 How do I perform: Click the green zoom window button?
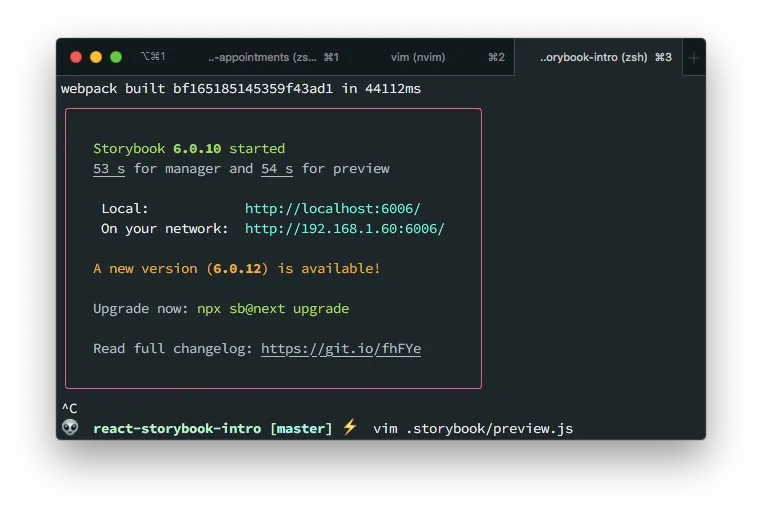(x=116, y=57)
